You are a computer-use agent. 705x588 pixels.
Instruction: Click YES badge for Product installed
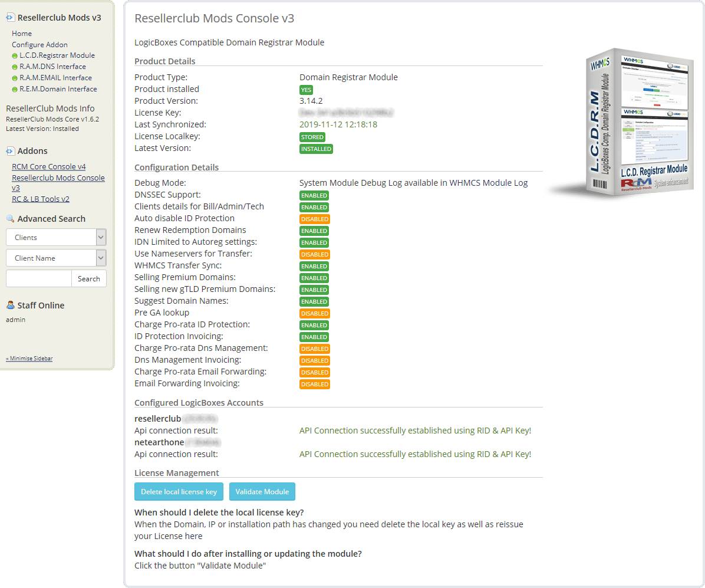[306, 90]
